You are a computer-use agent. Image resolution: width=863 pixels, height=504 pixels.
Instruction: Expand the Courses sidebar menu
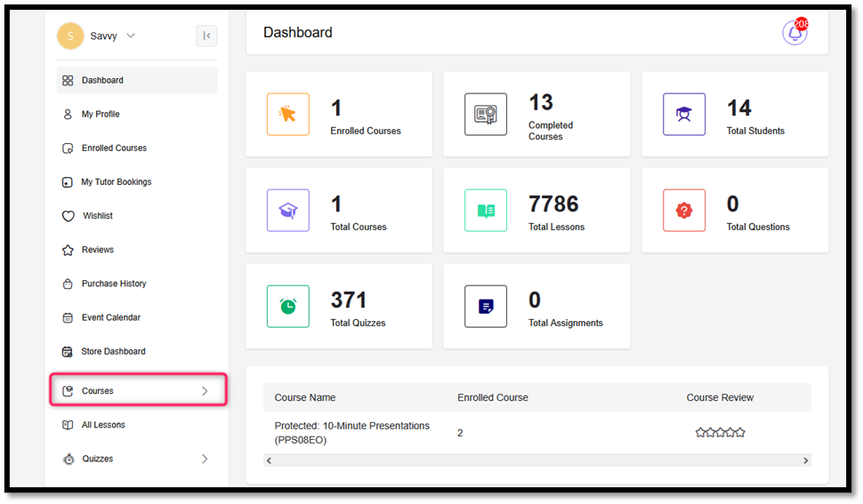point(138,391)
